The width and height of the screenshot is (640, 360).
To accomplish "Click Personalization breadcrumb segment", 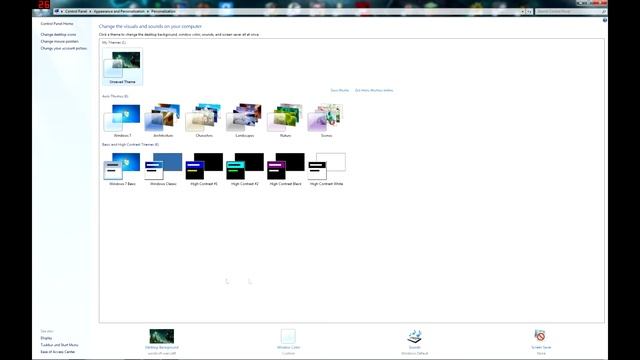I will coord(163,11).
